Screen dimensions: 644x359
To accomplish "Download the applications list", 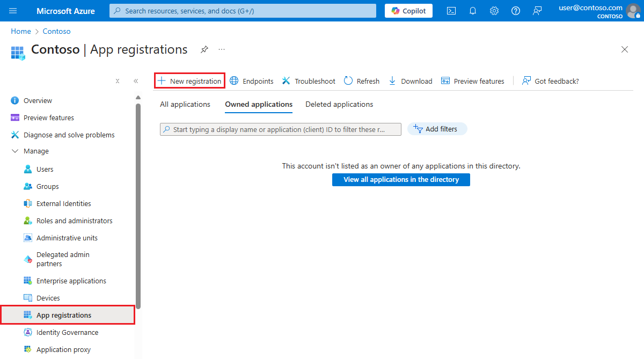I will (410, 81).
